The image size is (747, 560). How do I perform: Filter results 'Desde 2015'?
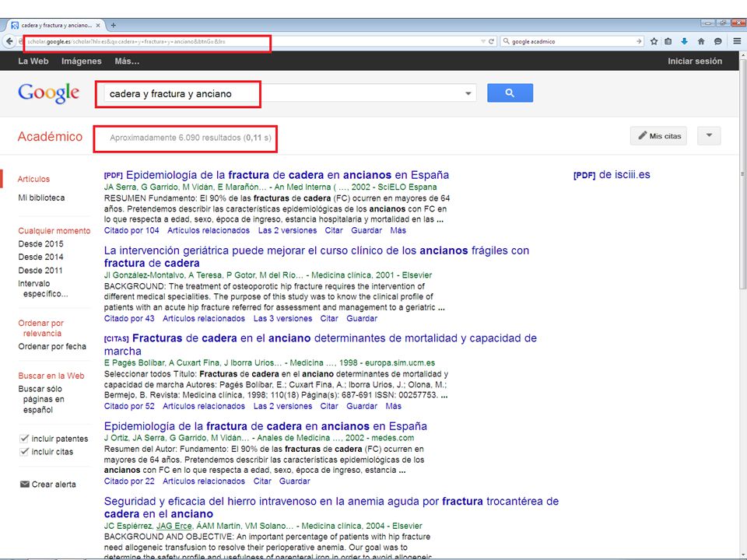(x=40, y=243)
